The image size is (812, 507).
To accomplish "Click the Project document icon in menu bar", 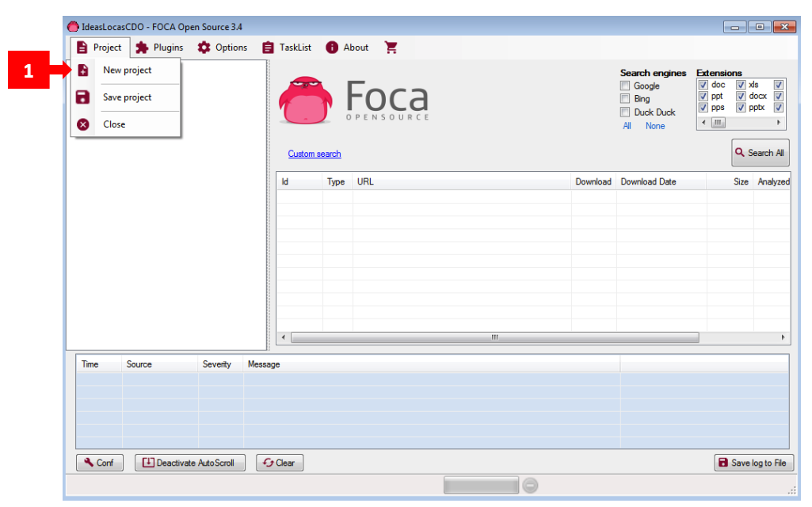I will tap(82, 48).
